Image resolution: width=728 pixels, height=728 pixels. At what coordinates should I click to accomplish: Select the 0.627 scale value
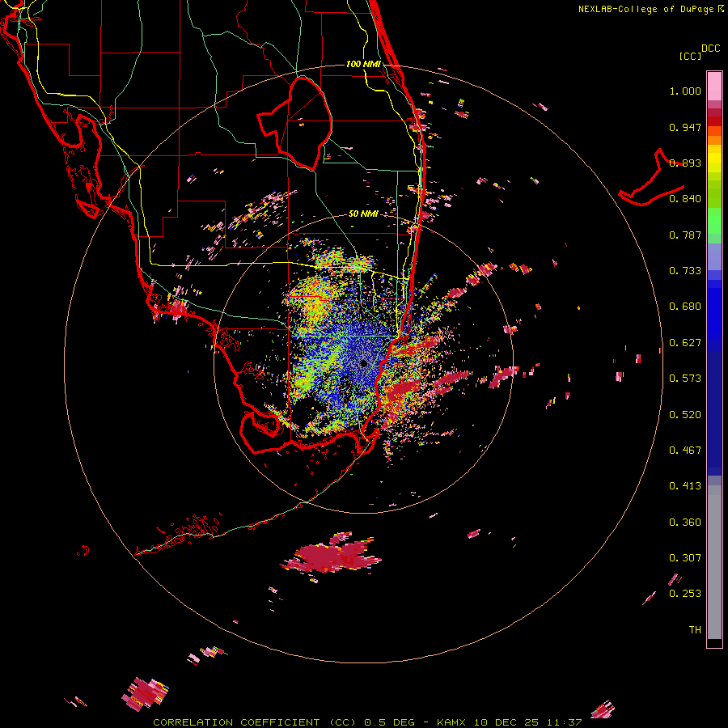tap(685, 343)
